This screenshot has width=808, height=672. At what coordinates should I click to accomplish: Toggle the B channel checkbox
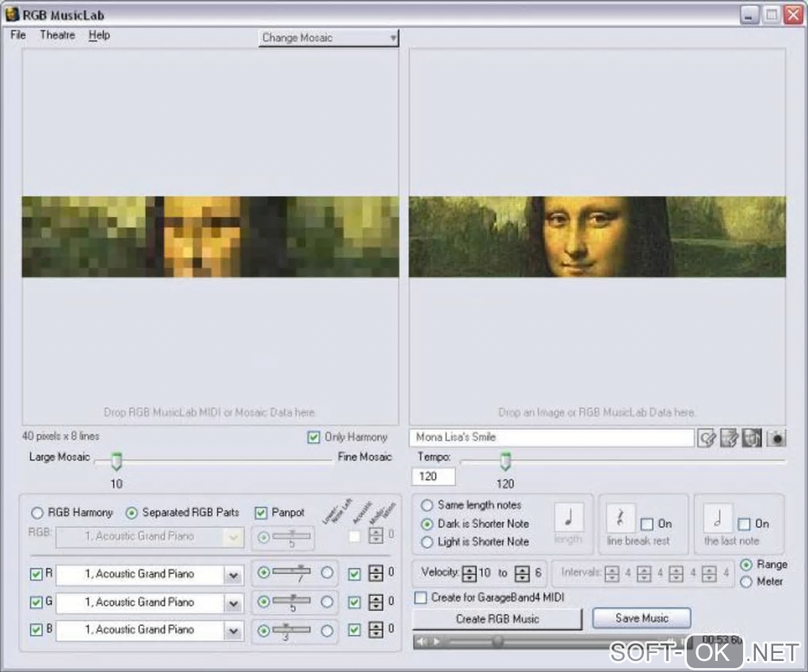click(x=36, y=630)
